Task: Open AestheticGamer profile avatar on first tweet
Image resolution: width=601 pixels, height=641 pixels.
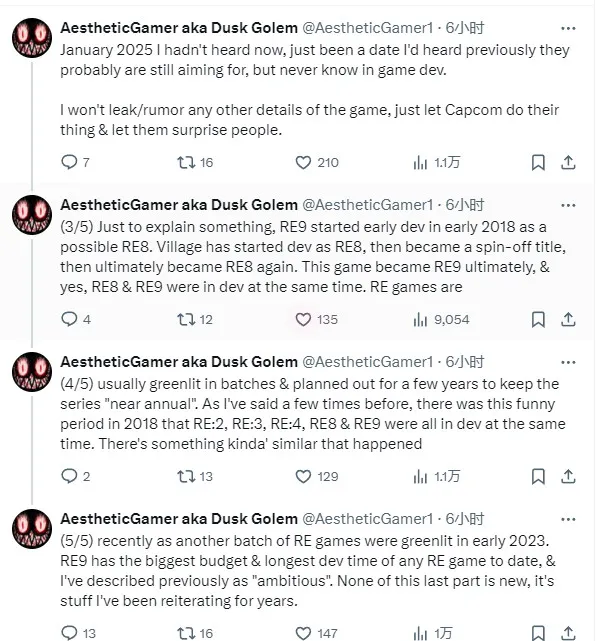Action: click(x=32, y=39)
